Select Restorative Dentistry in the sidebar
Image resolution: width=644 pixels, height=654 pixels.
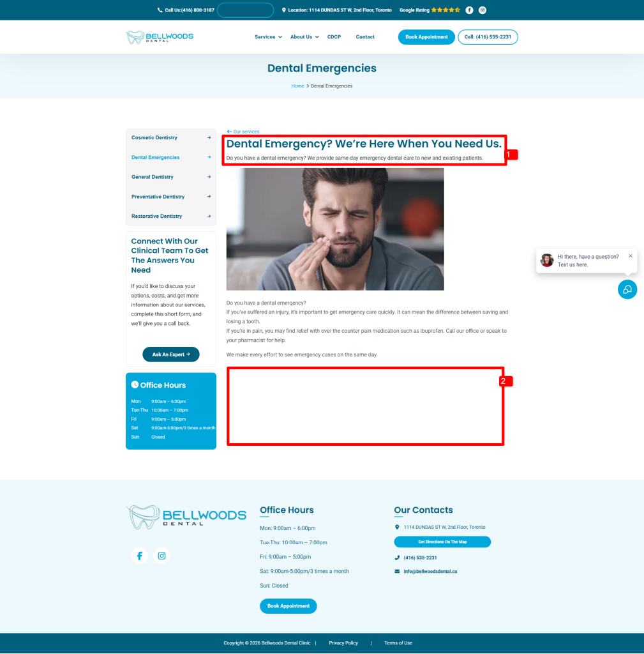170,217
